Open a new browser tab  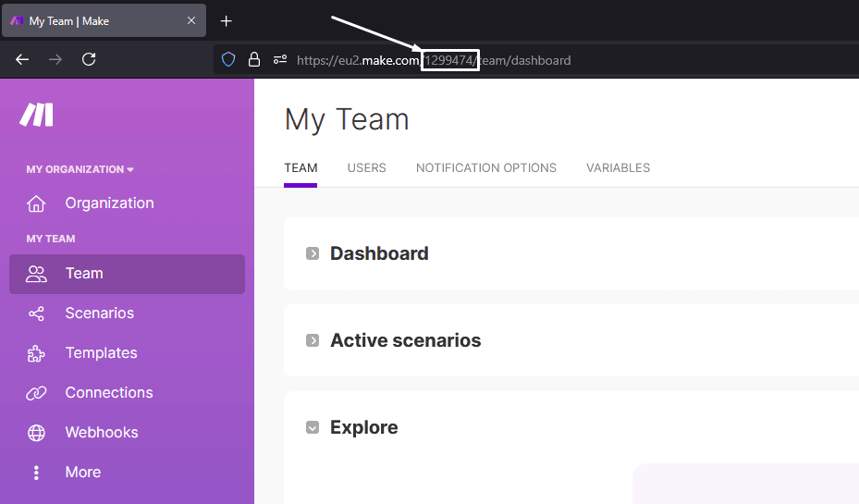[227, 20]
